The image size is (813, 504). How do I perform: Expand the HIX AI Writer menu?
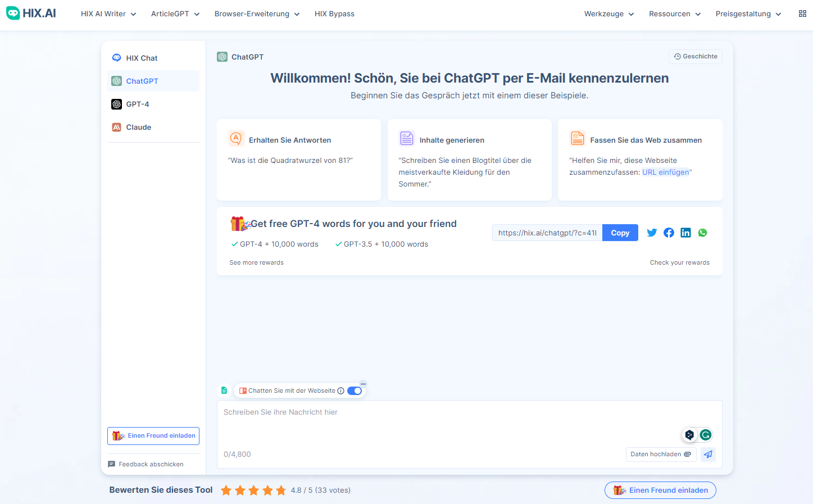(x=108, y=13)
